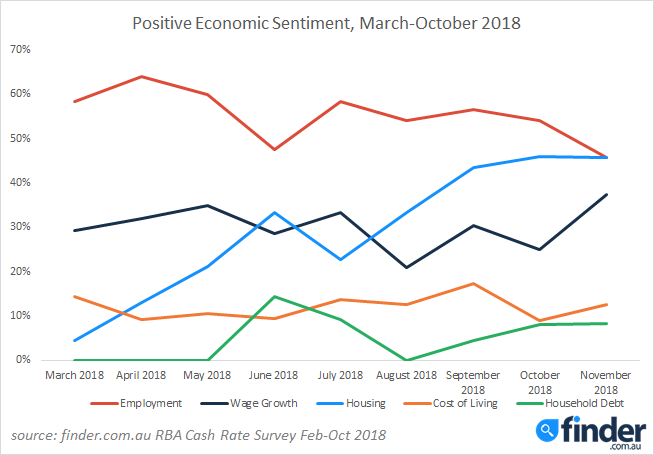Click Household Debt peak at June 2018
Screen dimensions: 654x455
tap(274, 297)
